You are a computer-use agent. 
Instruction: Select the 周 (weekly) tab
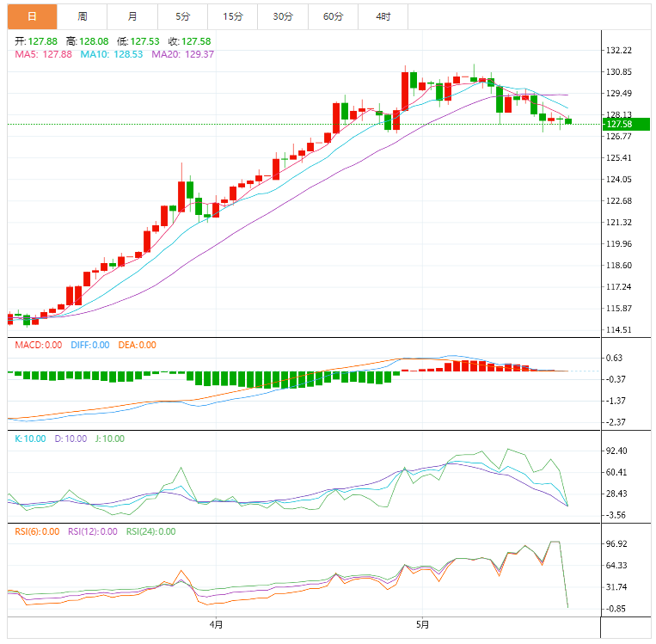[83, 16]
